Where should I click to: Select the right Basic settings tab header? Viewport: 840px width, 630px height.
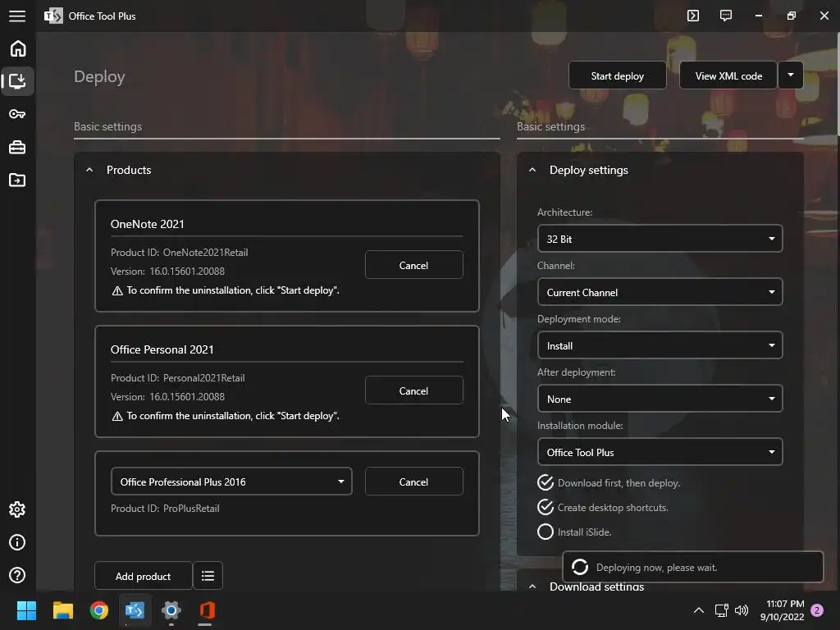point(550,126)
